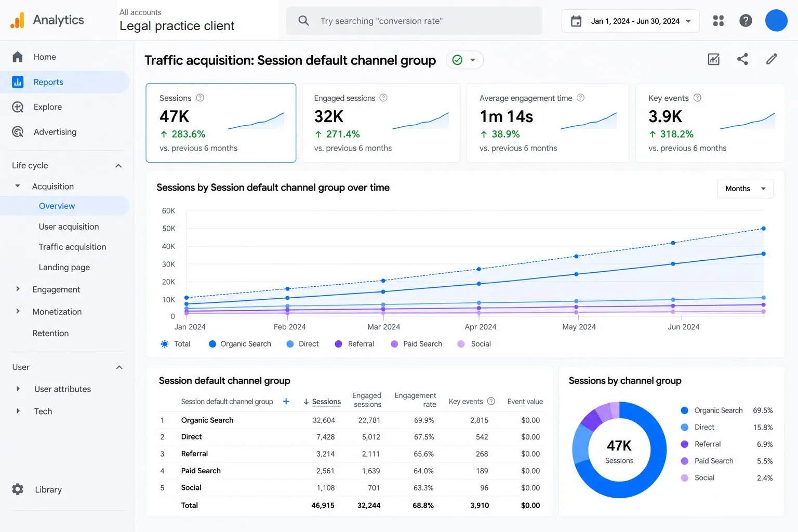Image resolution: width=798 pixels, height=532 pixels.
Task: Open the report status check dropdown
Action: point(465,60)
